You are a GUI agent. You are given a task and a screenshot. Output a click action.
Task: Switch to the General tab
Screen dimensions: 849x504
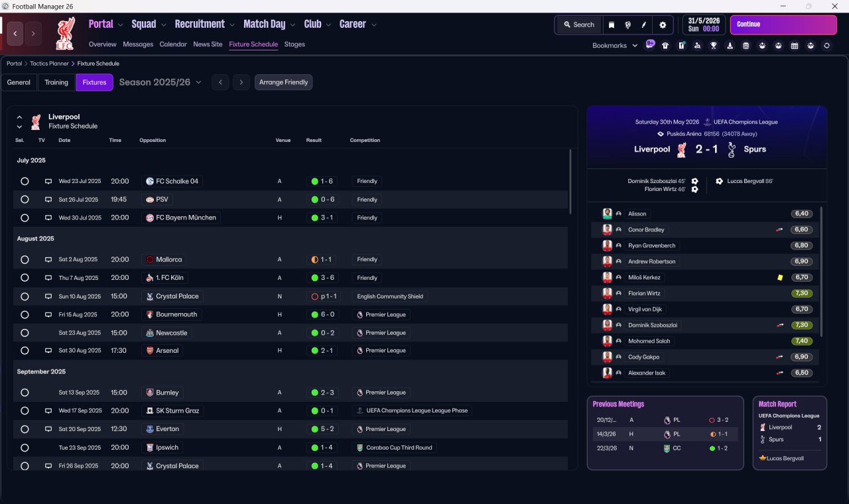click(19, 82)
